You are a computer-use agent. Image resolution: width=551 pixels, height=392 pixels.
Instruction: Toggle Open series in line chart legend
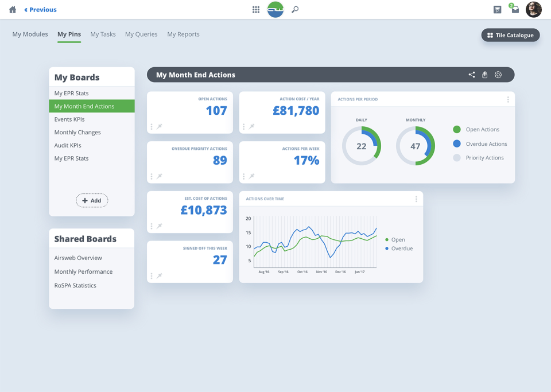[x=395, y=239]
